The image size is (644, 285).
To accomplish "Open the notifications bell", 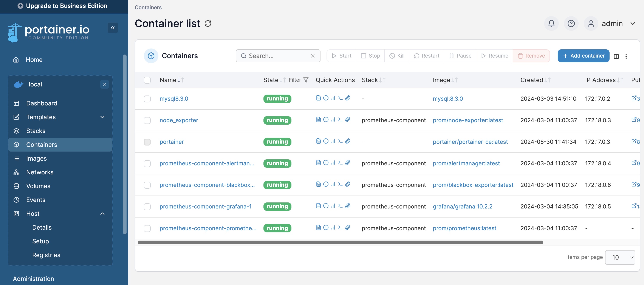I will [551, 23].
